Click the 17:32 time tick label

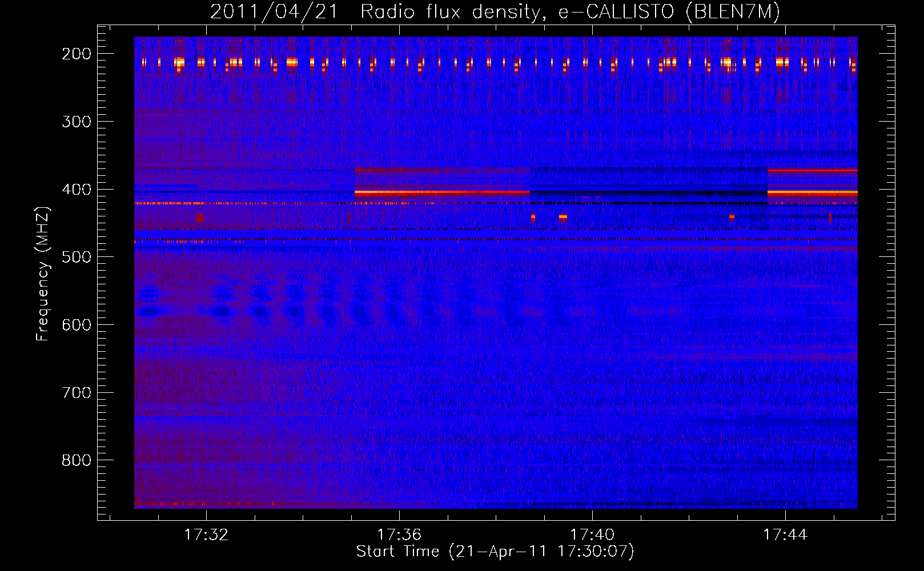click(206, 534)
